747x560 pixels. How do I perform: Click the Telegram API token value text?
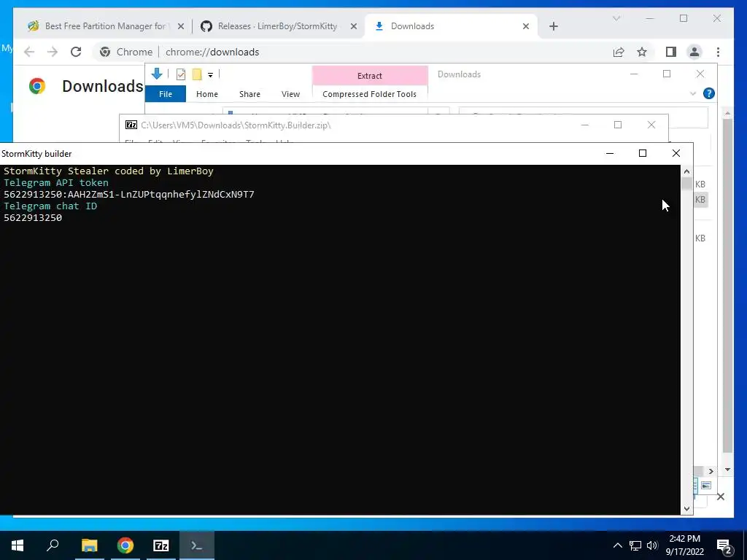click(x=128, y=194)
